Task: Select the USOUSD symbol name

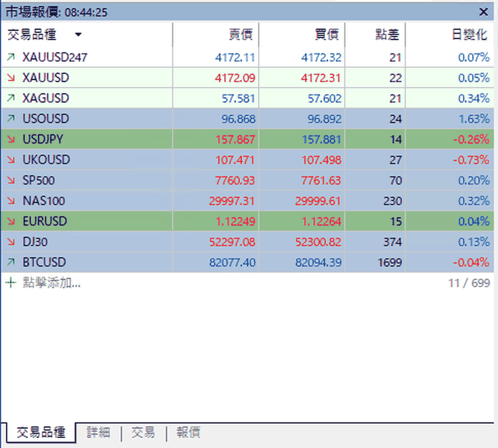Action: [x=46, y=118]
